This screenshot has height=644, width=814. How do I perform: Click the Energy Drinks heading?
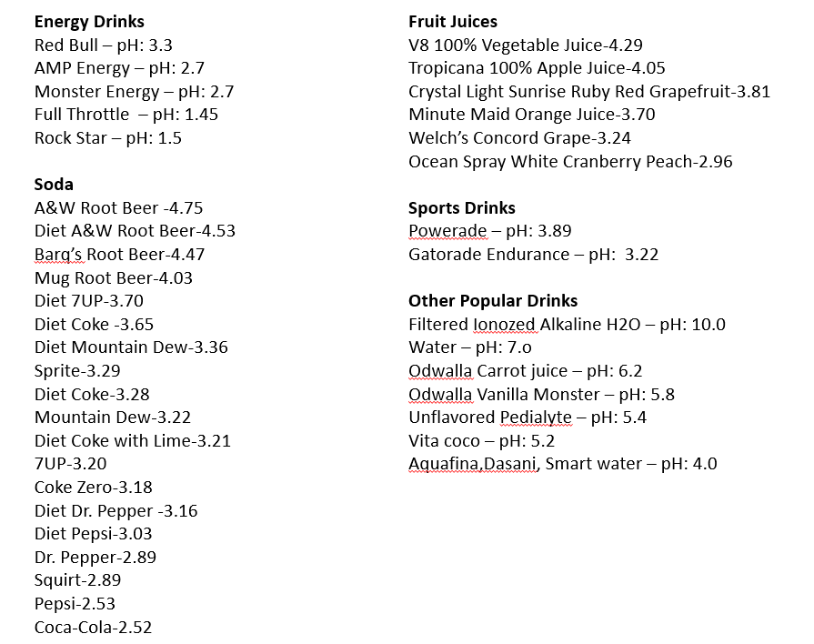tap(89, 22)
